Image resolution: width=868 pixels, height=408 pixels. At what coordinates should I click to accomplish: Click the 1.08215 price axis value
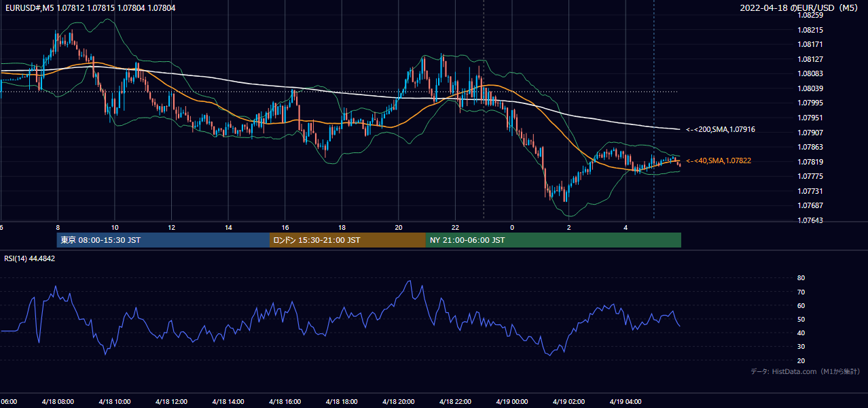(x=810, y=30)
